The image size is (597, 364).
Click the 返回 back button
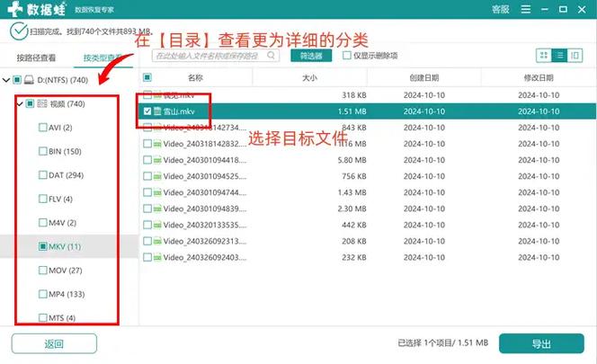click(54, 344)
